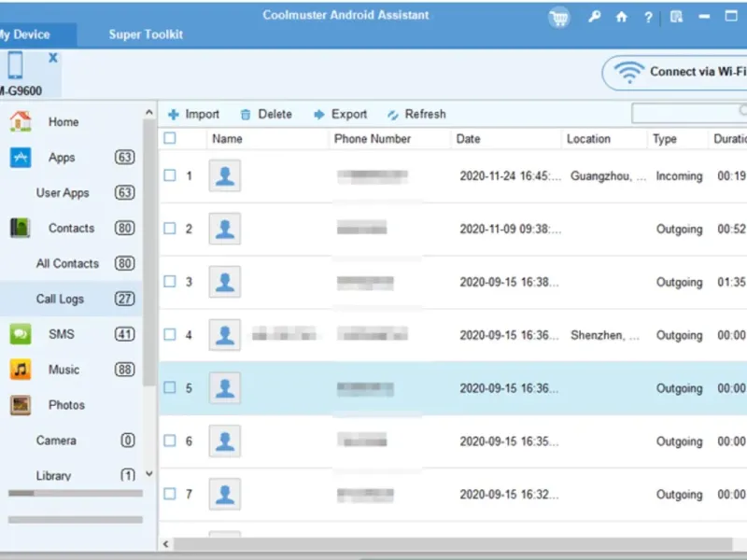Sort by the Location column header
Viewport: 747px width, 560px height.
click(x=604, y=139)
